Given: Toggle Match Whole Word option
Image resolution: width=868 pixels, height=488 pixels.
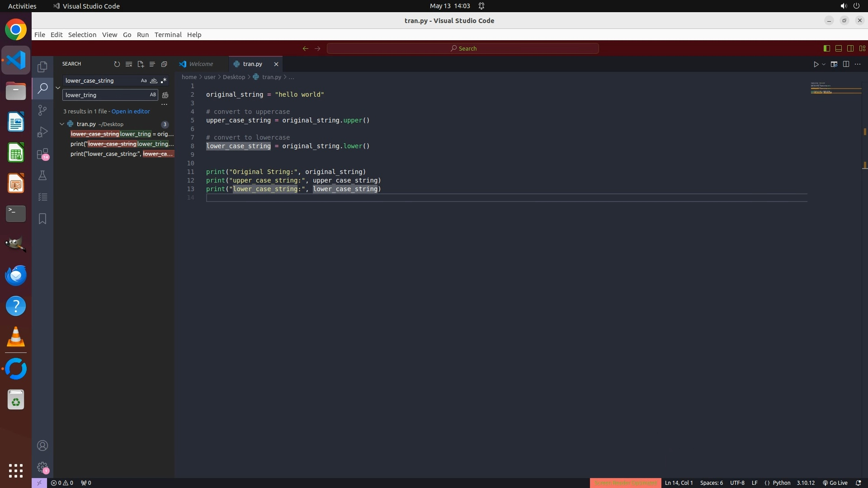Looking at the screenshot, I should tap(154, 80).
